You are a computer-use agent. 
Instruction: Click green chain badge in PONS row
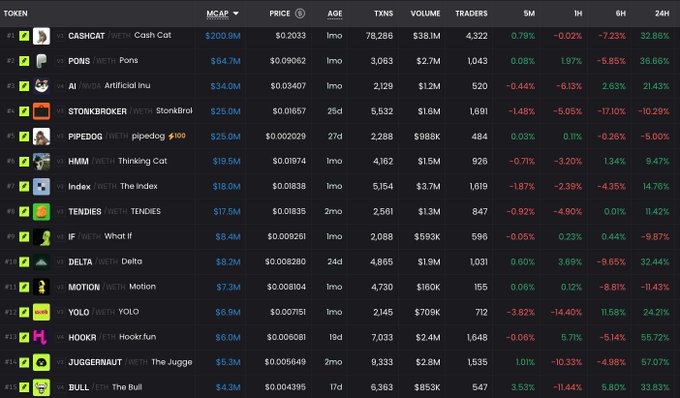coord(24,61)
